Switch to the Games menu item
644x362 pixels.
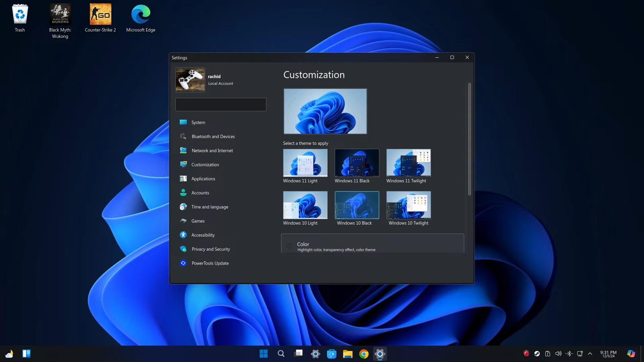198,221
